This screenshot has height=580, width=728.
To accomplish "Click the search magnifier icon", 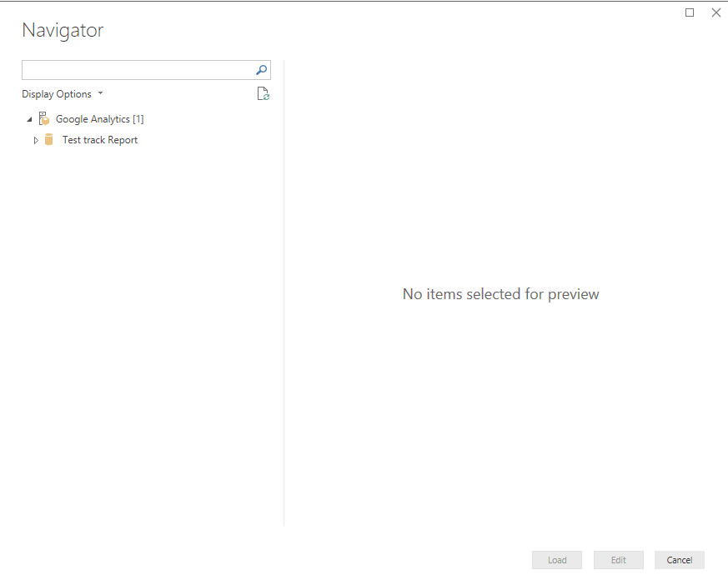I will [261, 70].
